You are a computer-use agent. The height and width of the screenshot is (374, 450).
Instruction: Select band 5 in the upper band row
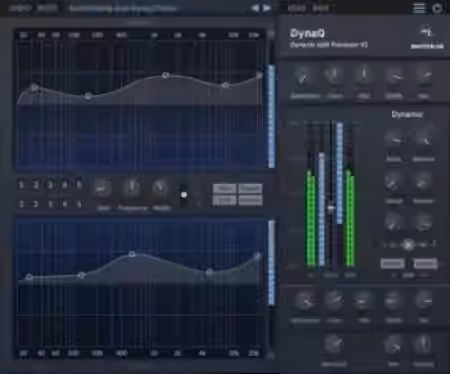tap(79, 185)
